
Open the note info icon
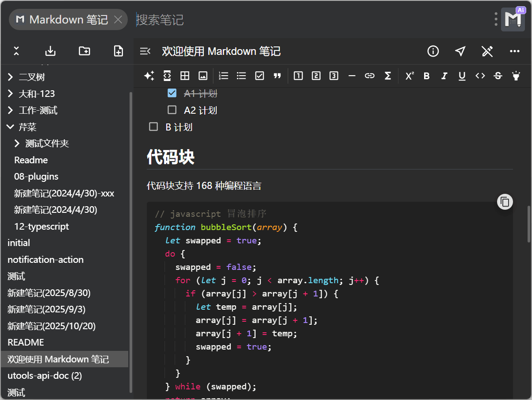click(x=433, y=51)
